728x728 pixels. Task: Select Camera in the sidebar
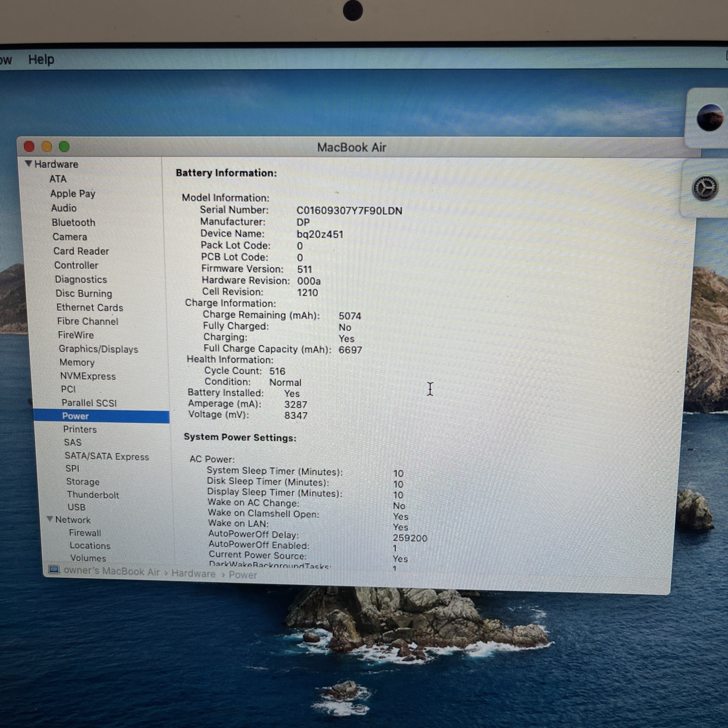[x=70, y=237]
